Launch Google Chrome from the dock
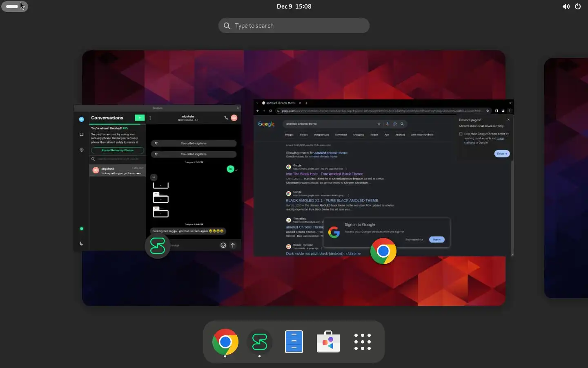 coord(225,341)
